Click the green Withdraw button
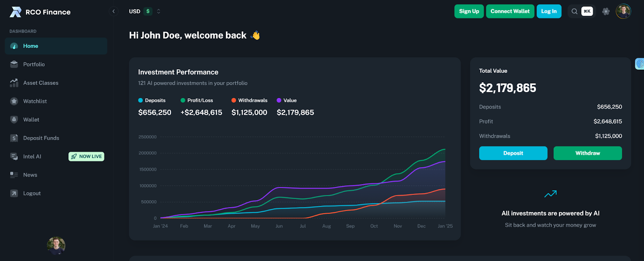The height and width of the screenshot is (261, 644). (x=587, y=153)
